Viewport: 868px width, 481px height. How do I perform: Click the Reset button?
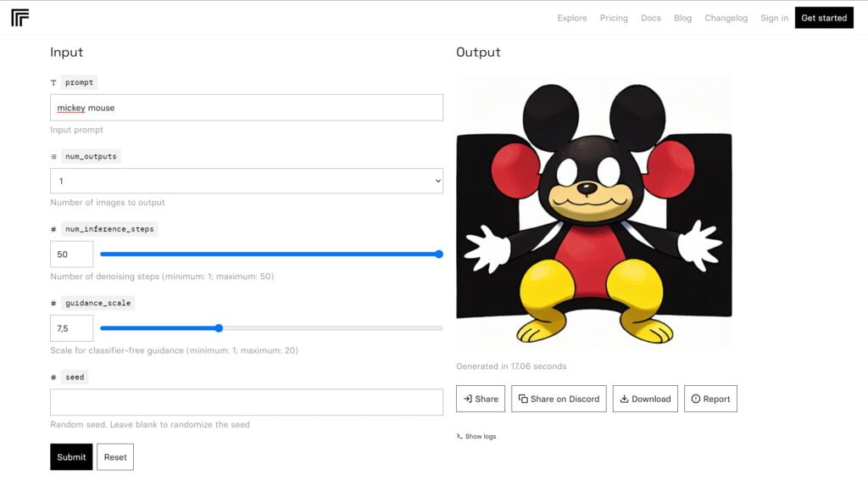pyautogui.click(x=115, y=456)
